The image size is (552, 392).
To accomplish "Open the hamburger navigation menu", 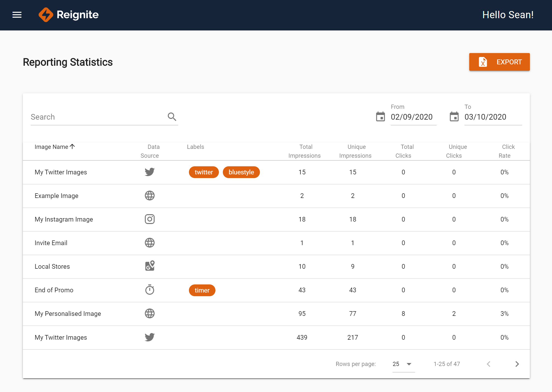I will pyautogui.click(x=17, y=15).
